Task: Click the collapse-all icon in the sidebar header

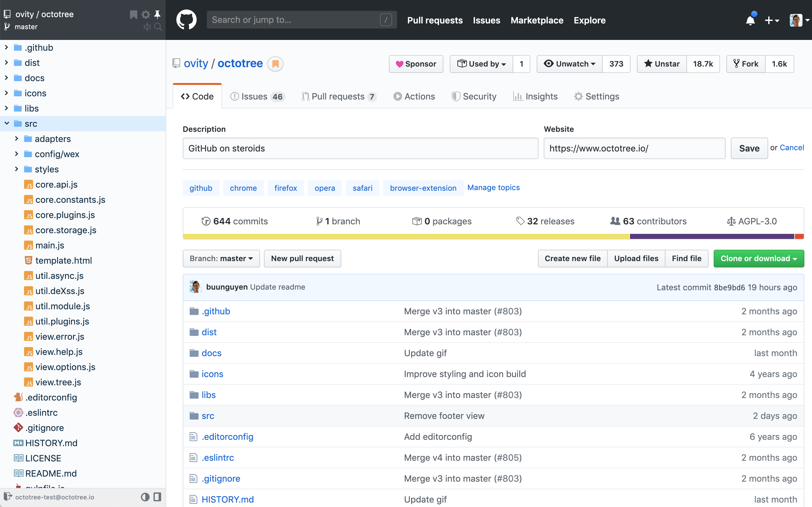Action: [x=147, y=27]
